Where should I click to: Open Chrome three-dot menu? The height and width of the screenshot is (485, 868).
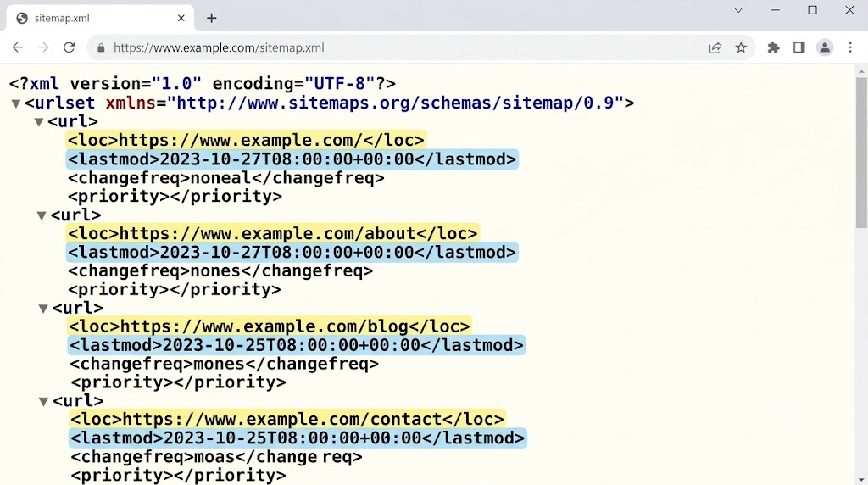click(x=850, y=47)
